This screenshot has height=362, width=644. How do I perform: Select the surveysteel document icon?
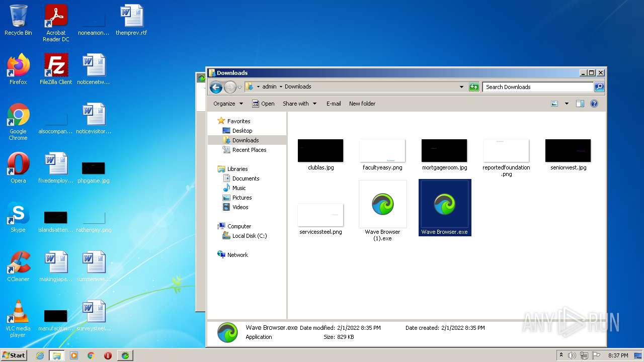[x=94, y=316]
